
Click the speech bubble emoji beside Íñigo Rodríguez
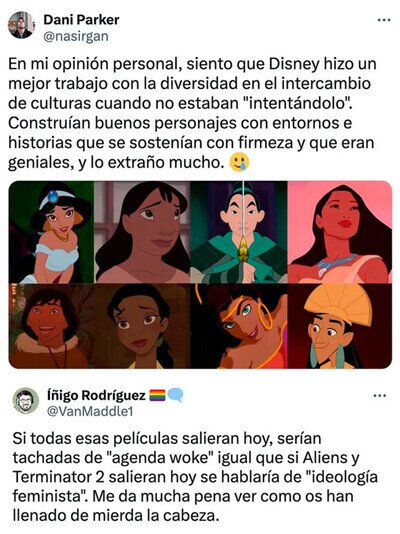pos(176,395)
